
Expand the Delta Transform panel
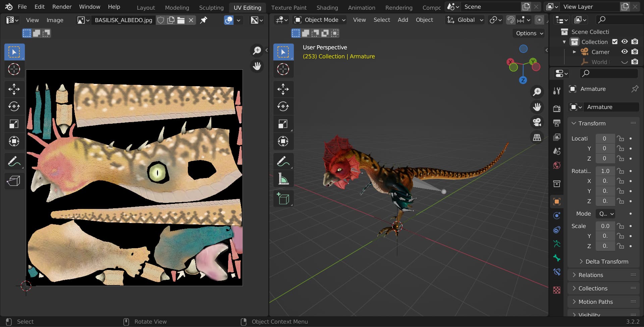coord(604,262)
